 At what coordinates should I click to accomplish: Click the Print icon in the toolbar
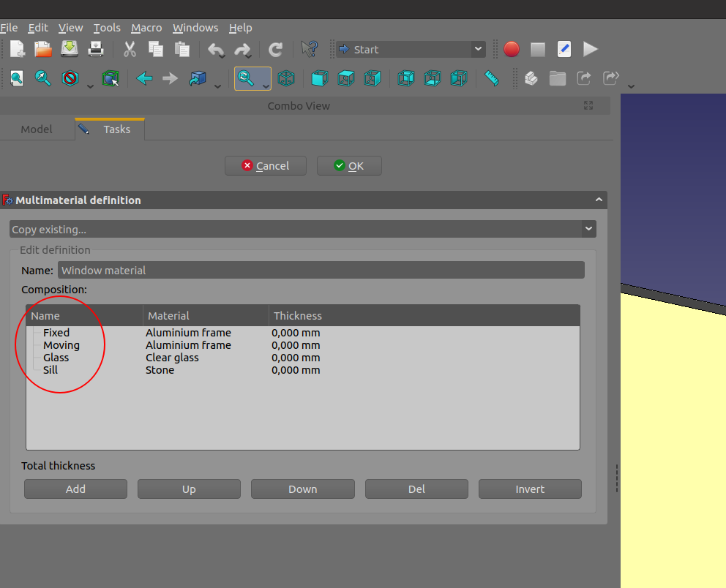click(96, 50)
